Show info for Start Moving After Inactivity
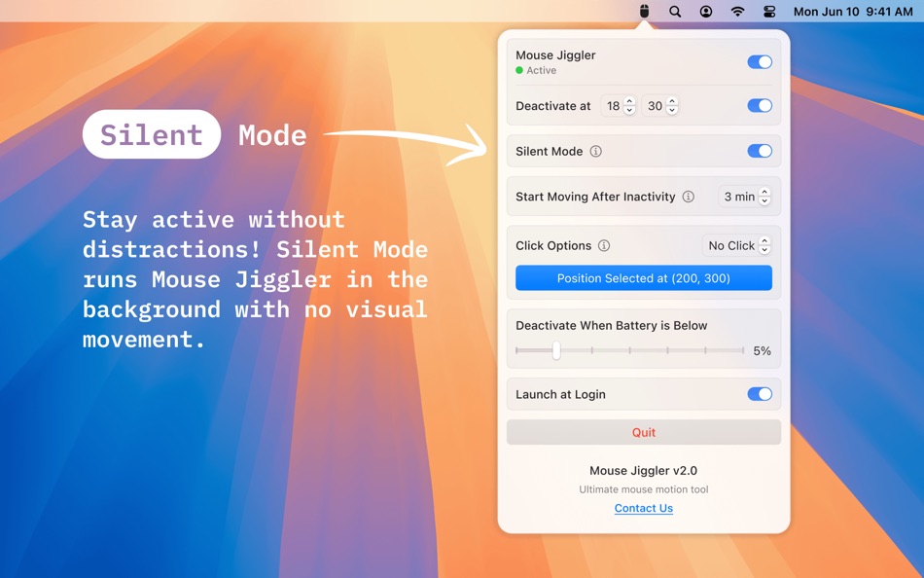Screen dimensions: 924x578 [689, 197]
